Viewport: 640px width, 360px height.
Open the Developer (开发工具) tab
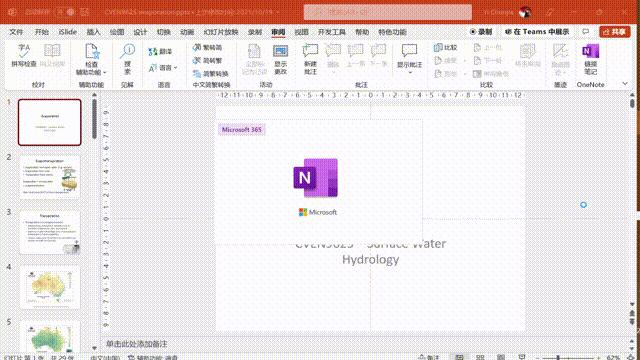[x=331, y=32]
